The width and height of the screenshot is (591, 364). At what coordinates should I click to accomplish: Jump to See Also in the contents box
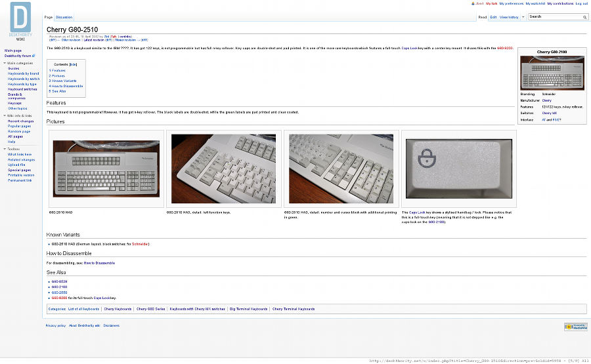click(x=57, y=91)
